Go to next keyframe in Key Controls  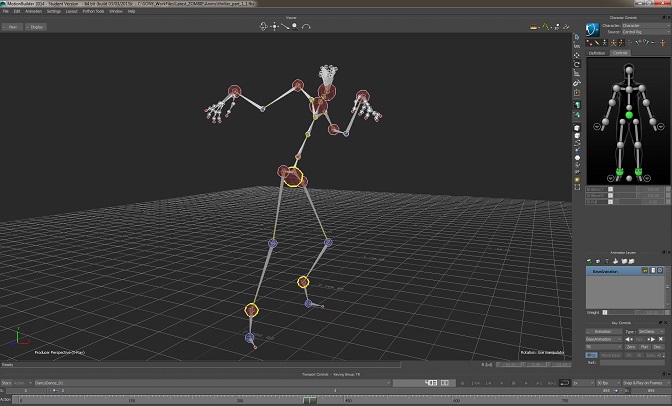pos(651,339)
